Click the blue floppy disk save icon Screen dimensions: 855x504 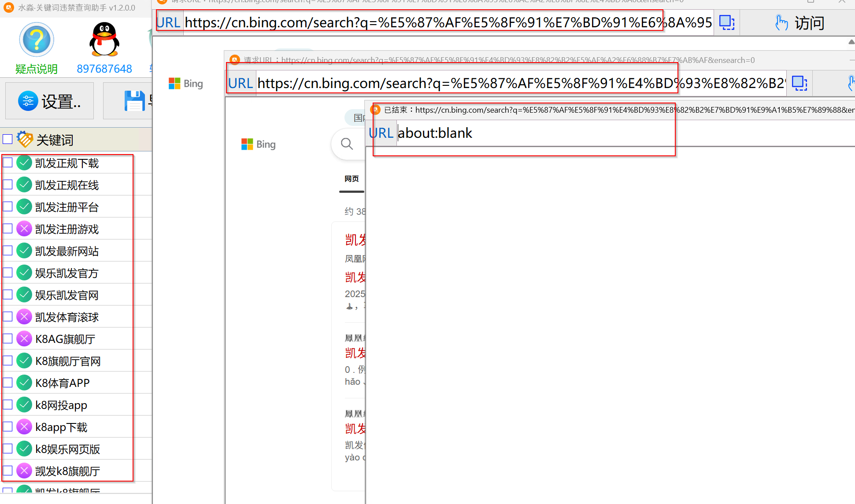134,101
